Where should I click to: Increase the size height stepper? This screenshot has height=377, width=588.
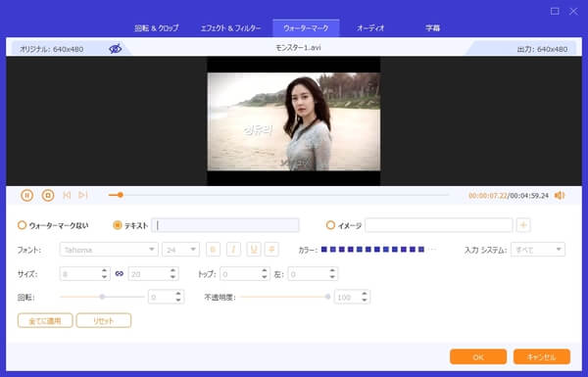pyautogui.click(x=172, y=270)
